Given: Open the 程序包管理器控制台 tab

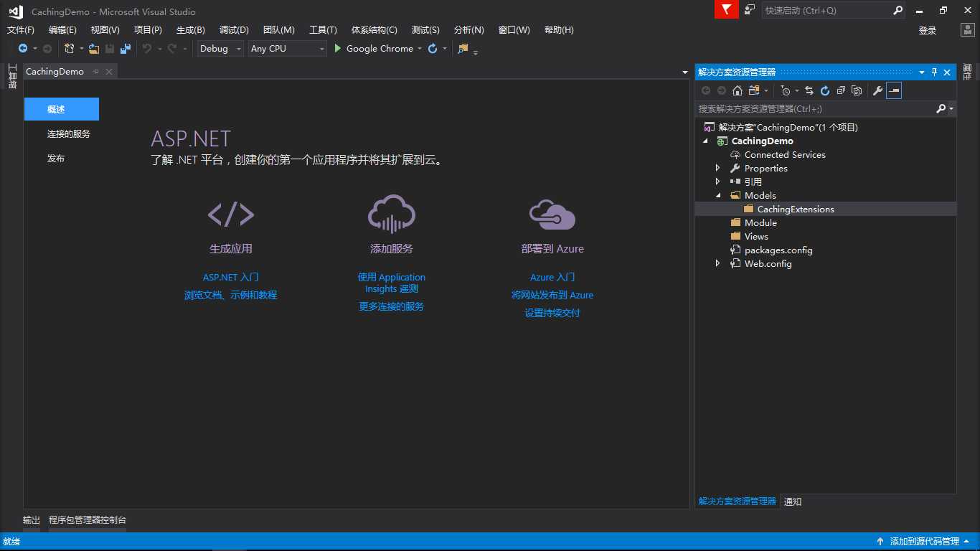Looking at the screenshot, I should [x=88, y=520].
